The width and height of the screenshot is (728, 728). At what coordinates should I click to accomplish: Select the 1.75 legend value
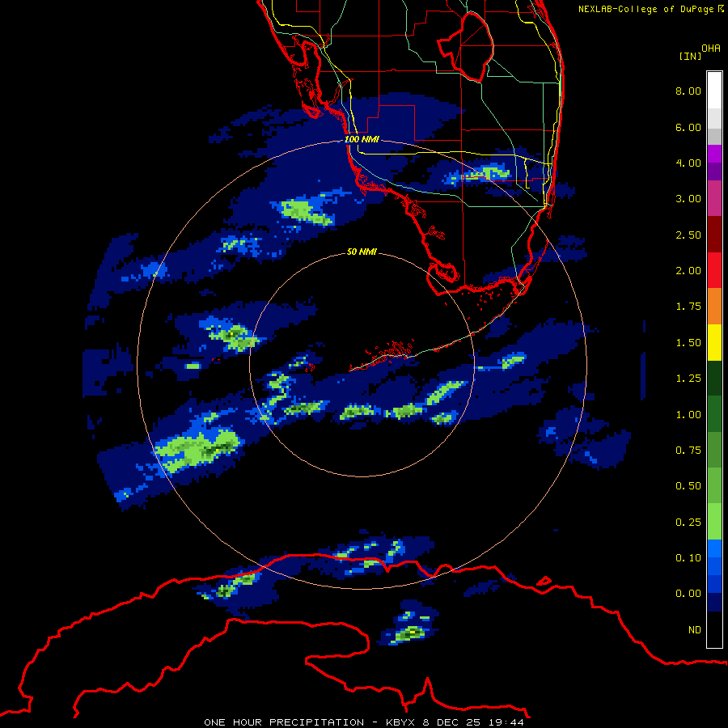pyautogui.click(x=688, y=307)
